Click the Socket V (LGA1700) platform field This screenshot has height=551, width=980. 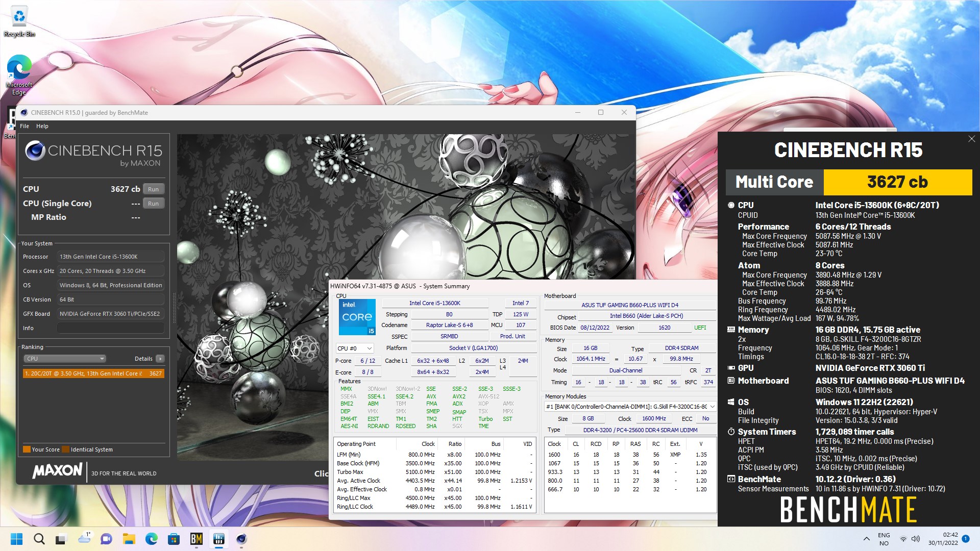[x=473, y=348]
